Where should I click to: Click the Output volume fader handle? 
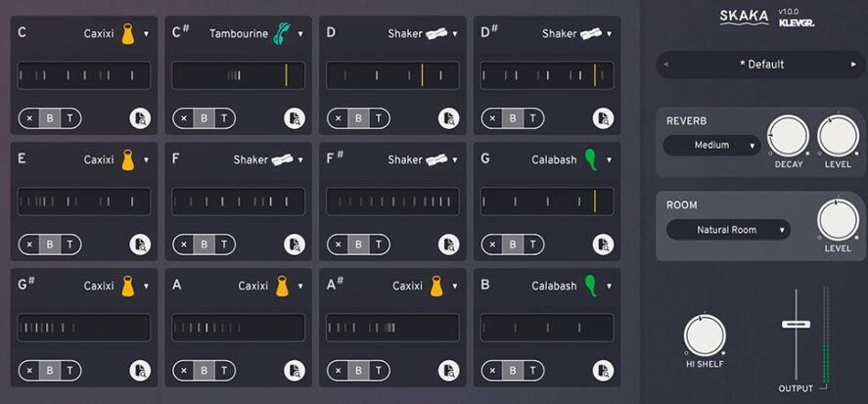click(796, 324)
